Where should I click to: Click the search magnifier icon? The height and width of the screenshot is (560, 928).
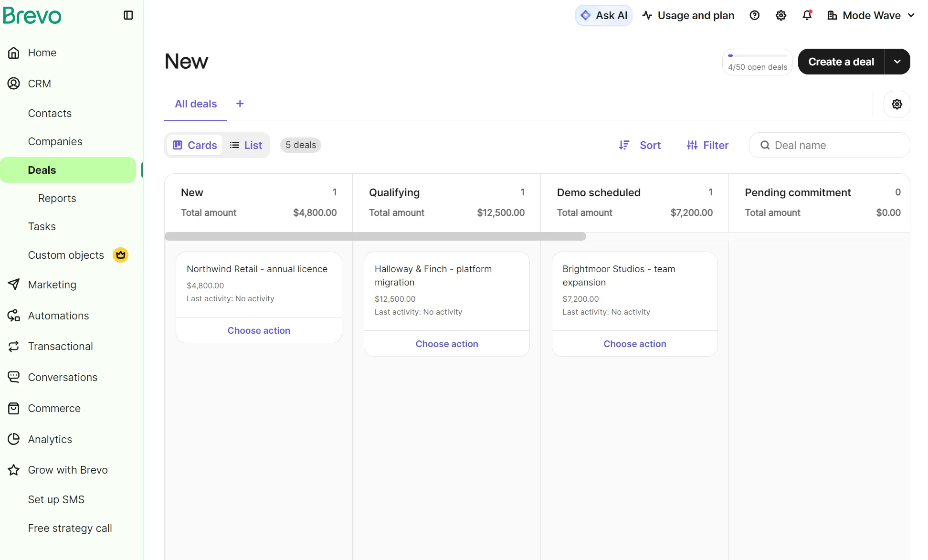tap(765, 145)
